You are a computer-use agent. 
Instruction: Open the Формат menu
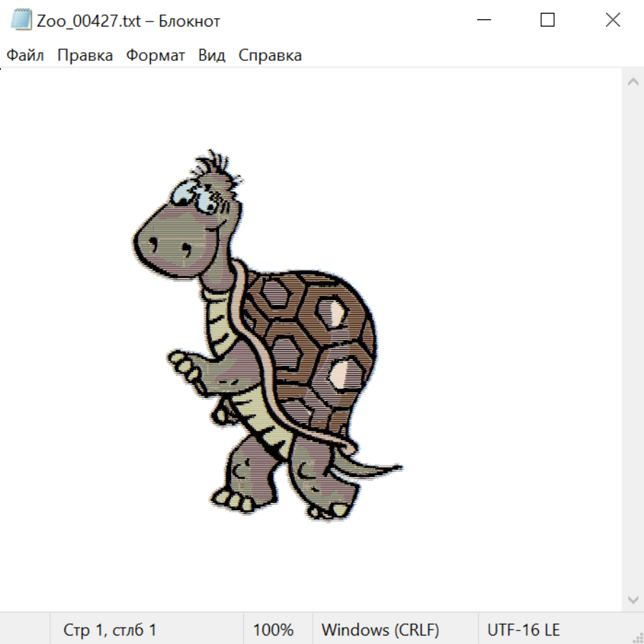[155, 56]
